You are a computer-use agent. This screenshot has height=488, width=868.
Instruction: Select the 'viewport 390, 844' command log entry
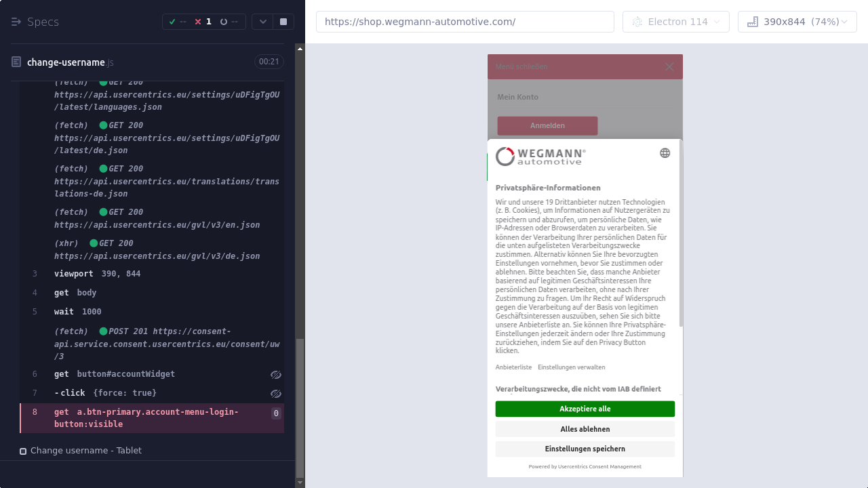tap(97, 274)
